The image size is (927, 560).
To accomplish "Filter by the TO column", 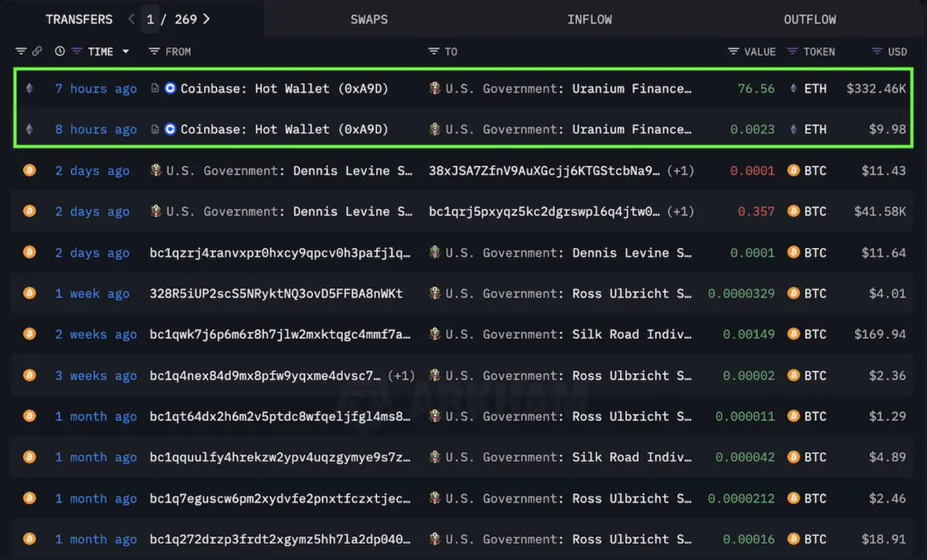I will 434,52.
